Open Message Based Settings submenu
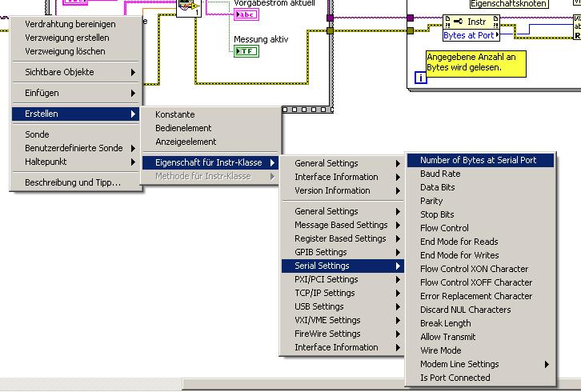Image resolution: width=581 pixels, height=392 pixels. (x=343, y=225)
